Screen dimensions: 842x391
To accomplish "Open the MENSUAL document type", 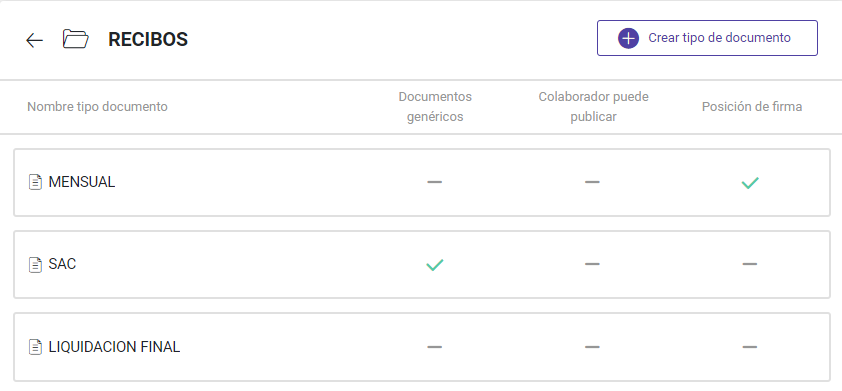I will pyautogui.click(x=422, y=183).
